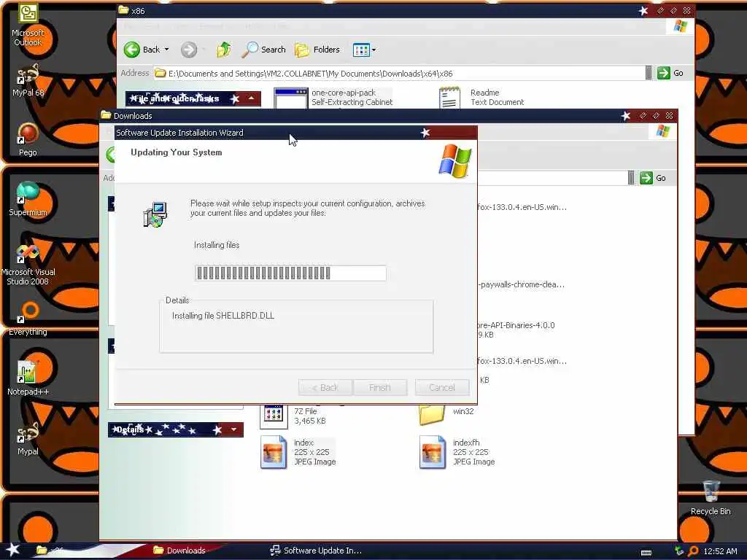Click Go button in Downloads window
Screen dimensions: 747x560
point(653,178)
